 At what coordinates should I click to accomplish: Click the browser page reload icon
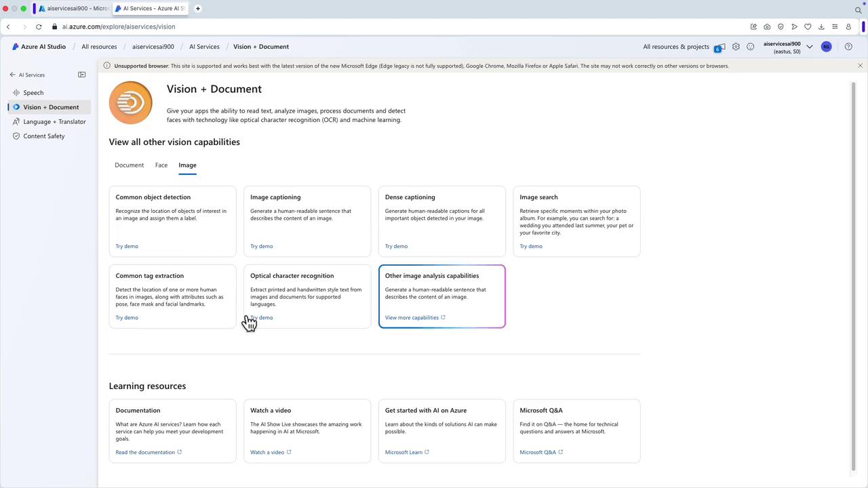[39, 26]
